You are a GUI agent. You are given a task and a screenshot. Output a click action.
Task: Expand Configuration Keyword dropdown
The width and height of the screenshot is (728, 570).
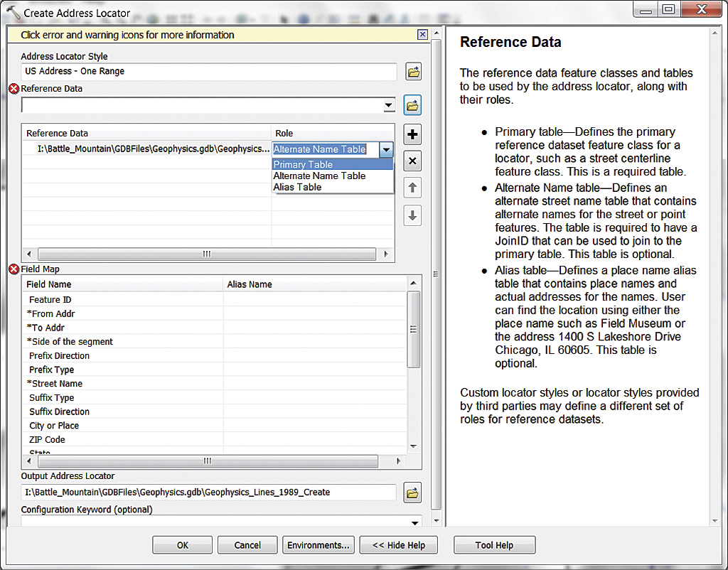point(414,522)
